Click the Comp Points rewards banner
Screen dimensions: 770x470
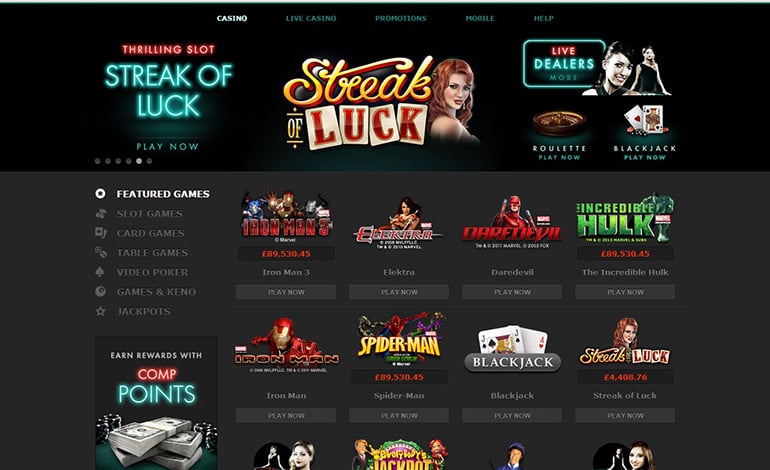[156, 403]
